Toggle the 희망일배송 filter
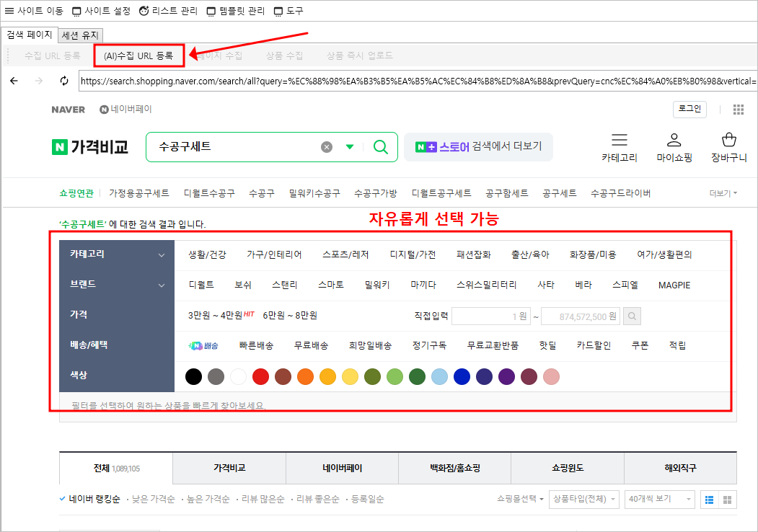This screenshot has width=758, height=532. point(370,345)
